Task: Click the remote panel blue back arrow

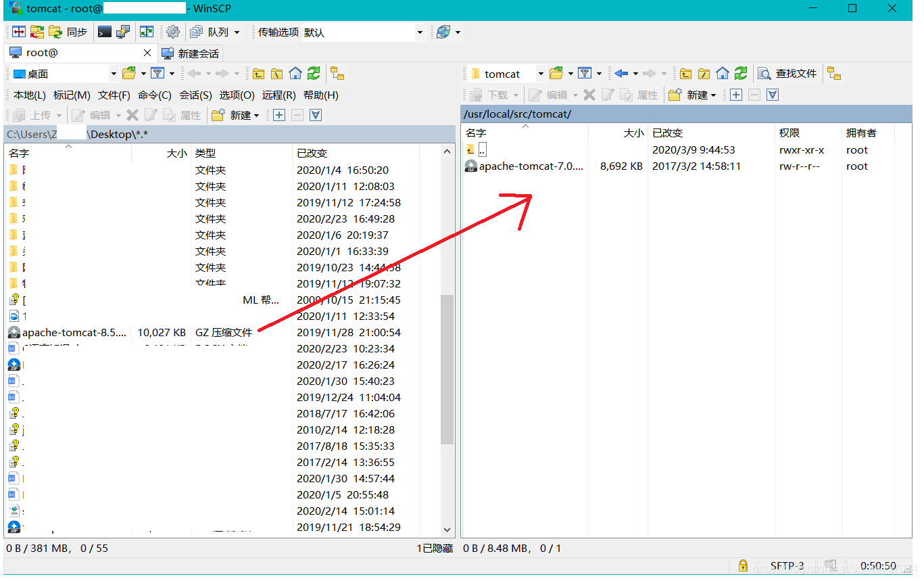Action: click(x=622, y=73)
